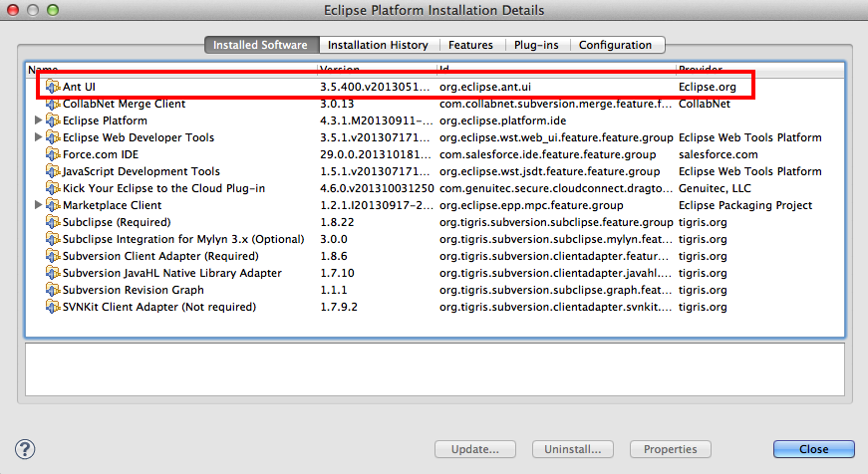The image size is (868, 474).
Task: Click the Update... button
Action: pos(475,449)
